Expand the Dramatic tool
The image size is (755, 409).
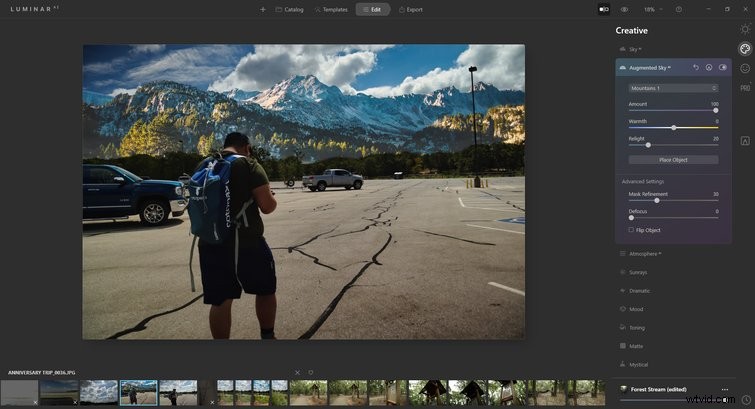(x=639, y=291)
